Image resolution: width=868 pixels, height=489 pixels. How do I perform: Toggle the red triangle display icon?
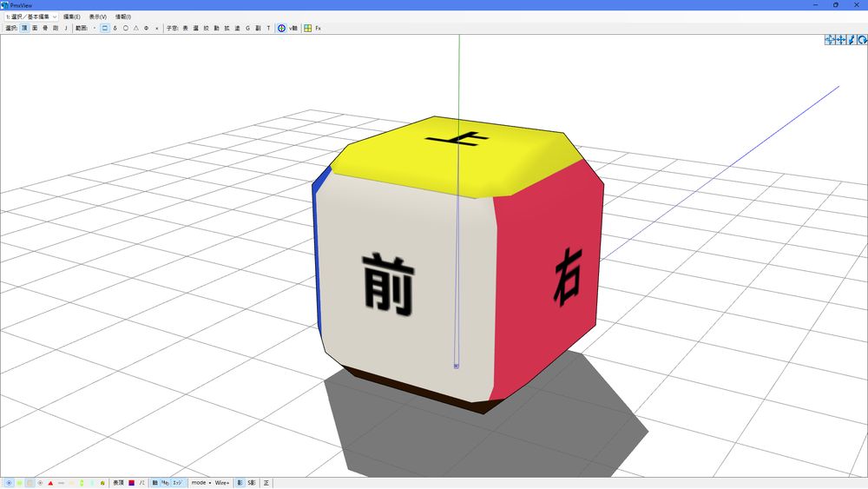(x=50, y=483)
